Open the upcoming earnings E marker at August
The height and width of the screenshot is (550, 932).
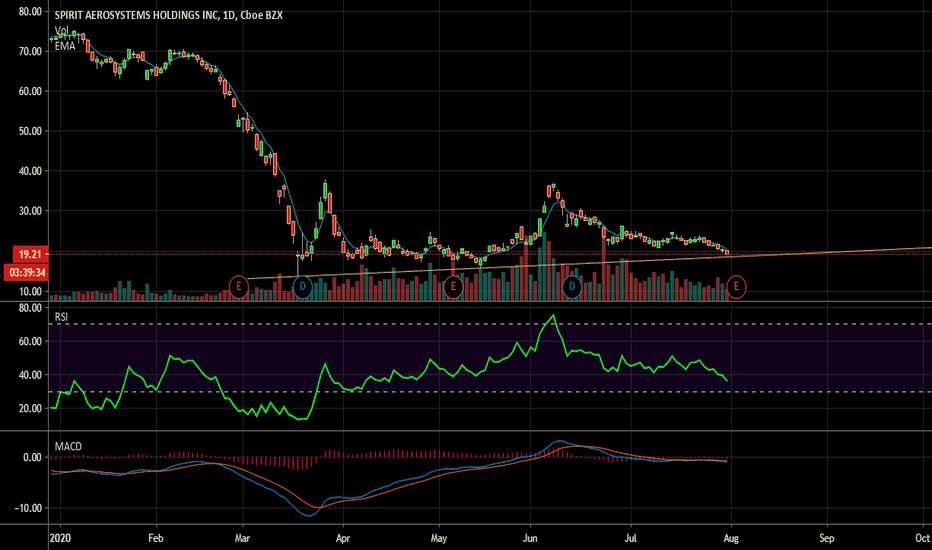coord(736,287)
